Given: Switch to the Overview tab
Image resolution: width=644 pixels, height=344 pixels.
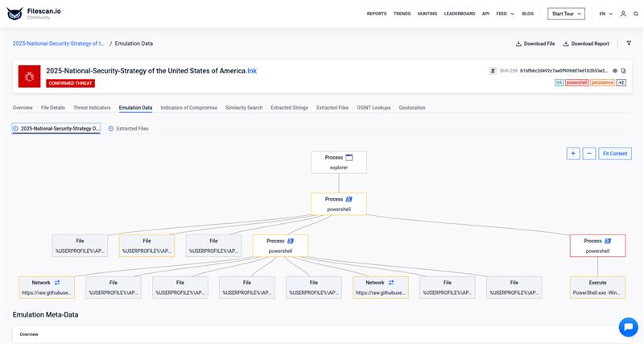Looking at the screenshot, I should point(23,108).
